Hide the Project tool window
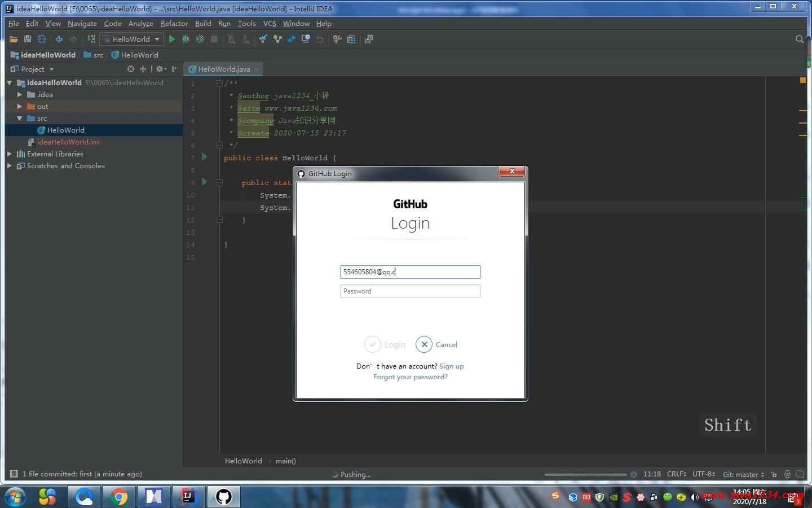This screenshot has height=508, width=812. point(175,69)
